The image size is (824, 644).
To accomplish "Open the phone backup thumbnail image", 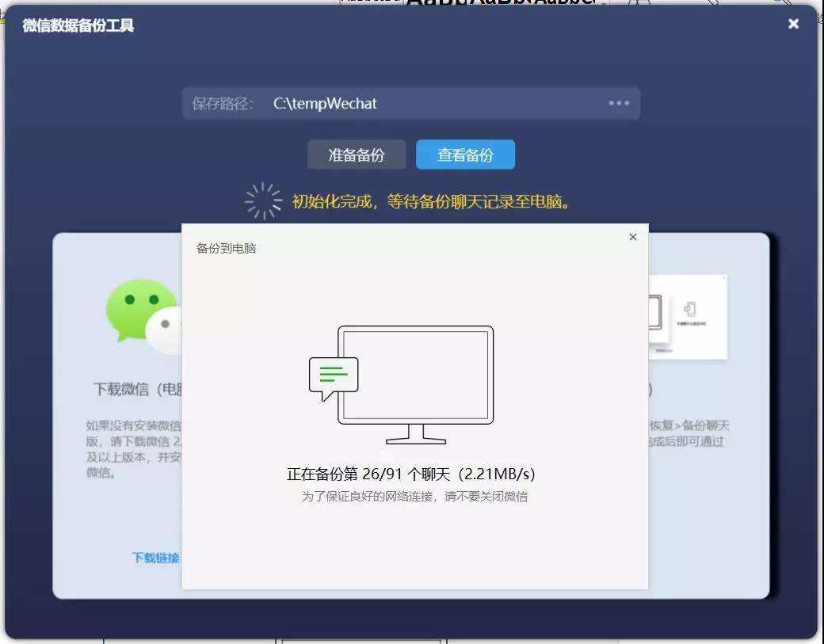I will (x=688, y=317).
